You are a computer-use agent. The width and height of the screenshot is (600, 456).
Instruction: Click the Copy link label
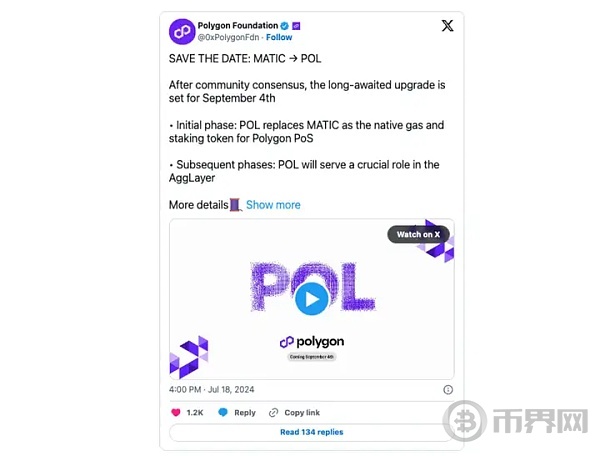click(x=302, y=412)
